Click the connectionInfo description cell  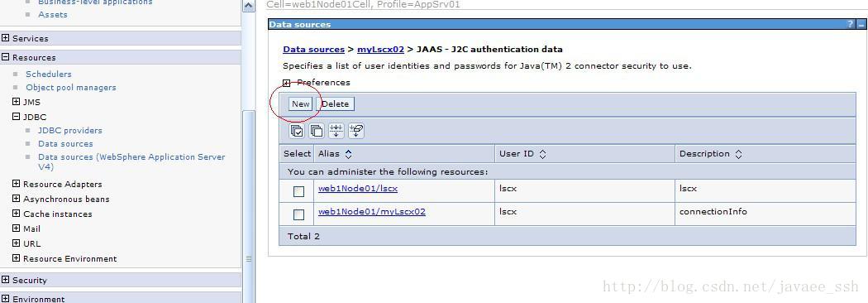pyautogui.click(x=713, y=212)
